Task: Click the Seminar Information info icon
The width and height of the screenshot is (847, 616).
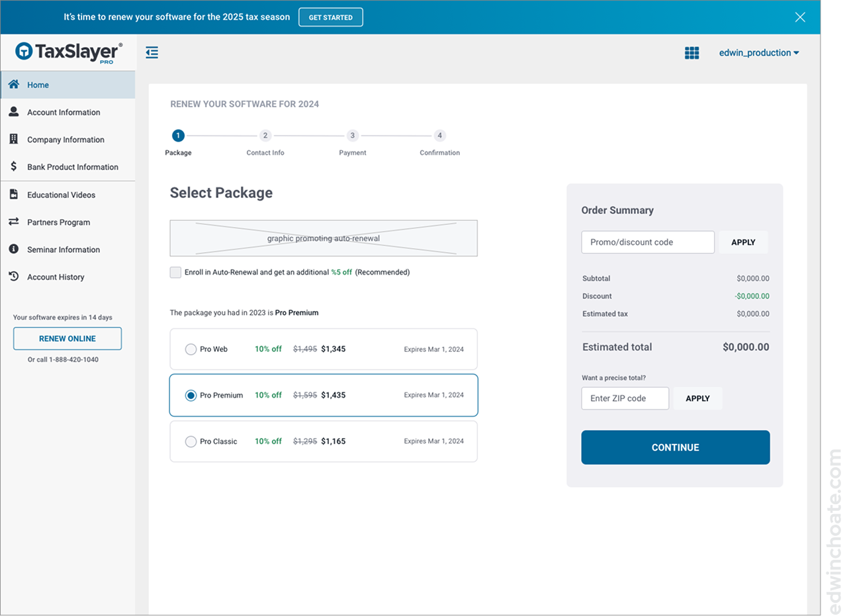Action: click(13, 249)
